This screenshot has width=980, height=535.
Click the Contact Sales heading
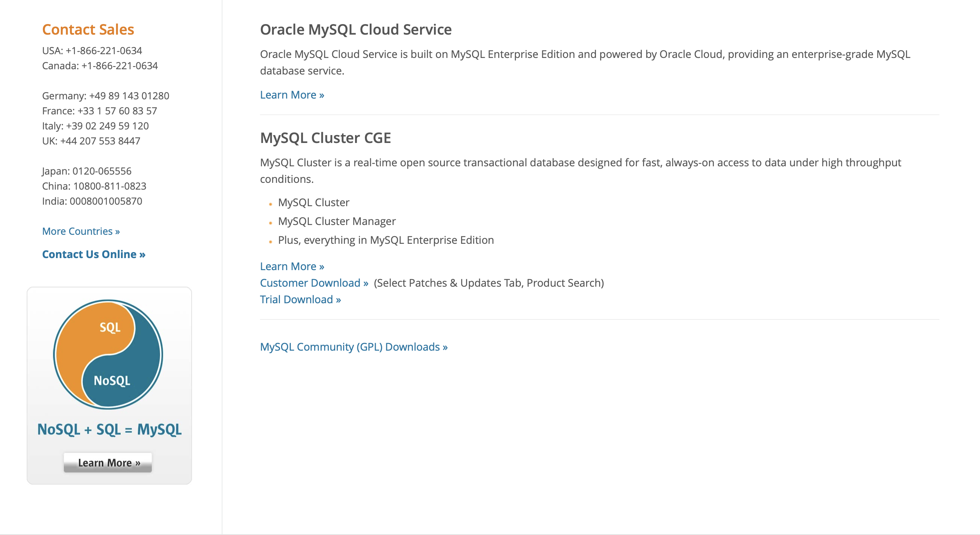coord(88,29)
